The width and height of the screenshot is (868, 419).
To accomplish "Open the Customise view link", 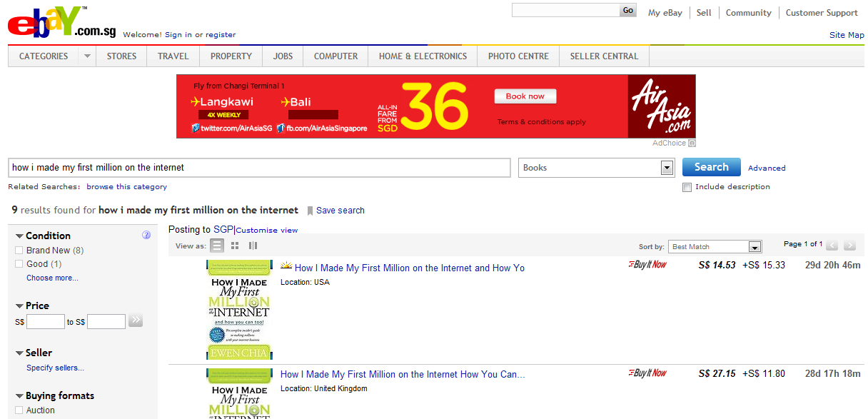I will [x=267, y=231].
